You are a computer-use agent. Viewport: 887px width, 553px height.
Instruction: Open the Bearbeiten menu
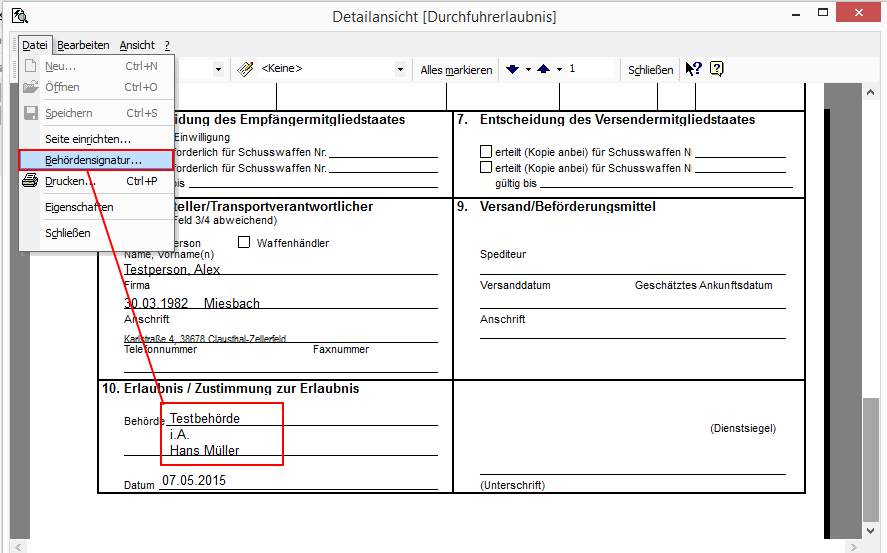point(83,45)
